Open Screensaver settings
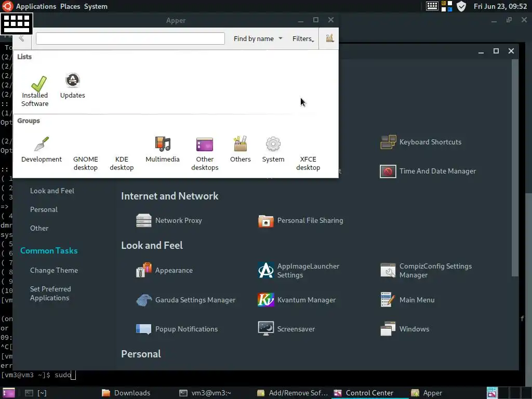532x399 pixels. pos(286,329)
